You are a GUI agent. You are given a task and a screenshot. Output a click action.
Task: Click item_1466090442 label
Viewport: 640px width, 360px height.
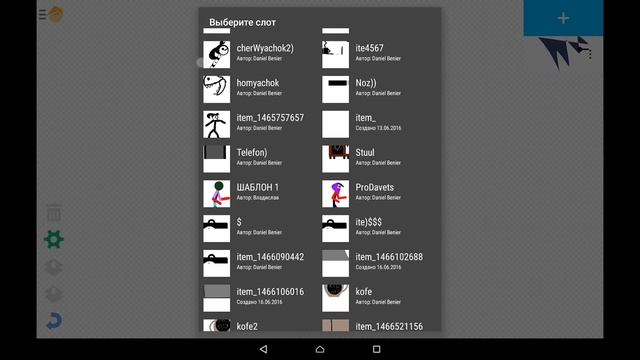(270, 257)
